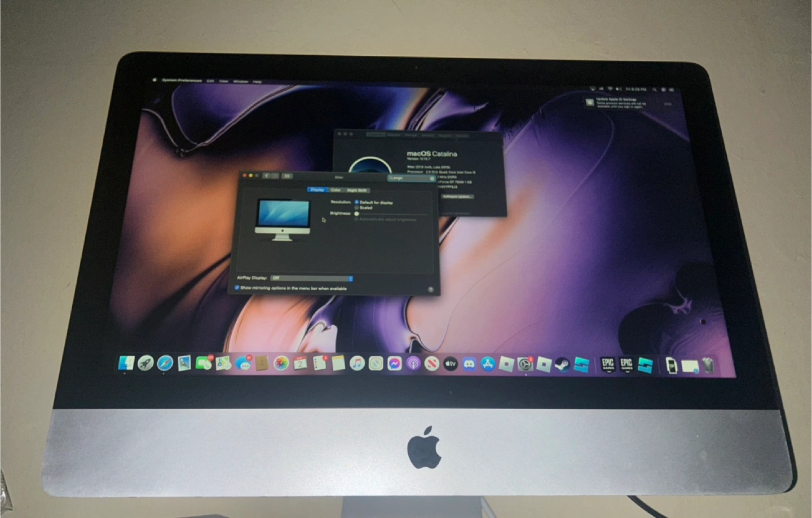Switch to the Night Shift tab

(356, 190)
